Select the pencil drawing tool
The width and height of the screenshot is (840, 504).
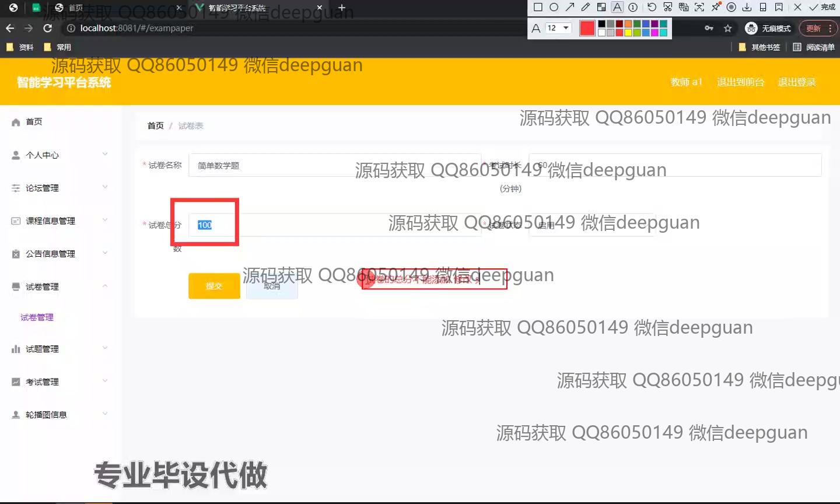tap(586, 8)
